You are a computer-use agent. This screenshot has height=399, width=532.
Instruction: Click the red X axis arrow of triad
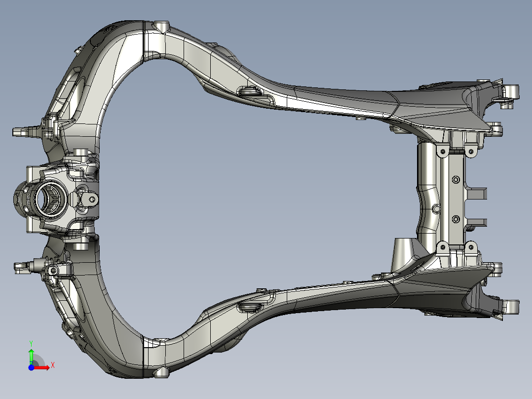[42, 367]
